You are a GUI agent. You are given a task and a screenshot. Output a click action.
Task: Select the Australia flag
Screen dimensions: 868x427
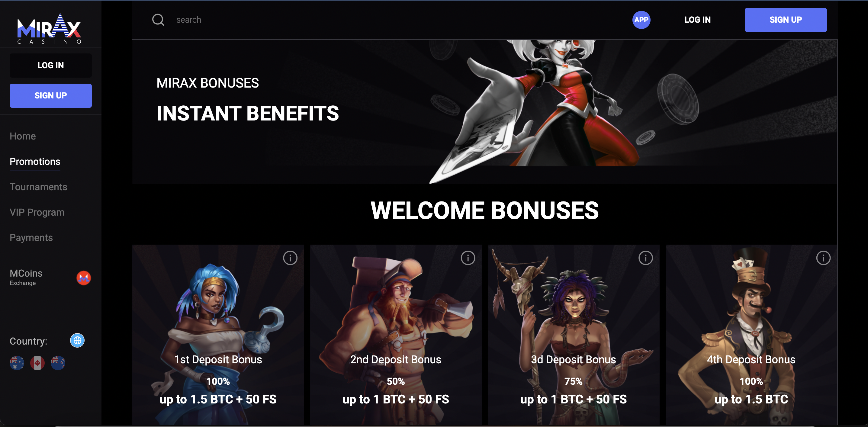coord(17,363)
